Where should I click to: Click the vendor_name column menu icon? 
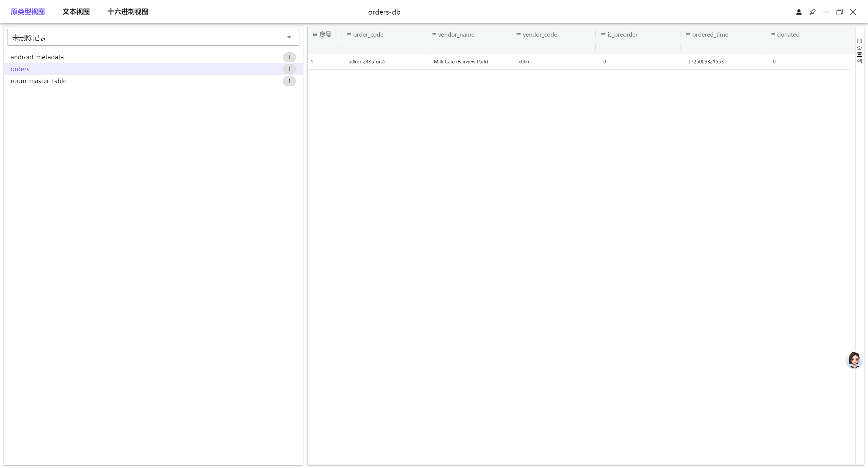[x=434, y=35]
